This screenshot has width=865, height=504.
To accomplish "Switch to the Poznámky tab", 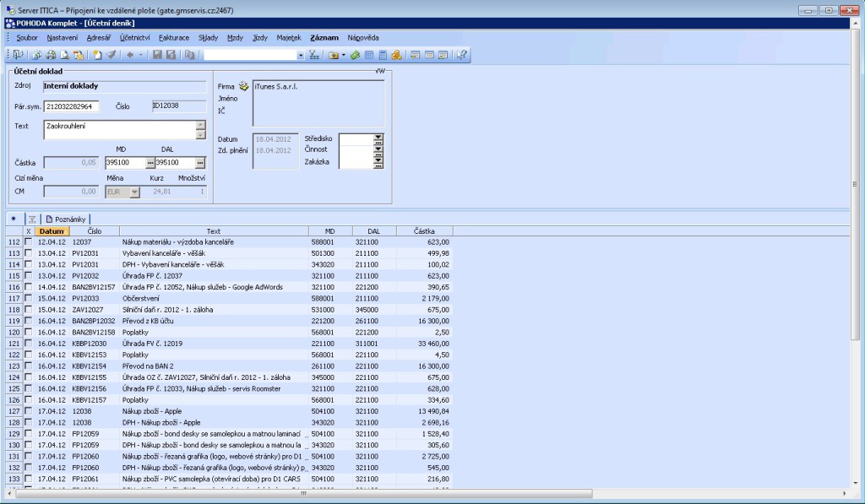I will coord(66,219).
